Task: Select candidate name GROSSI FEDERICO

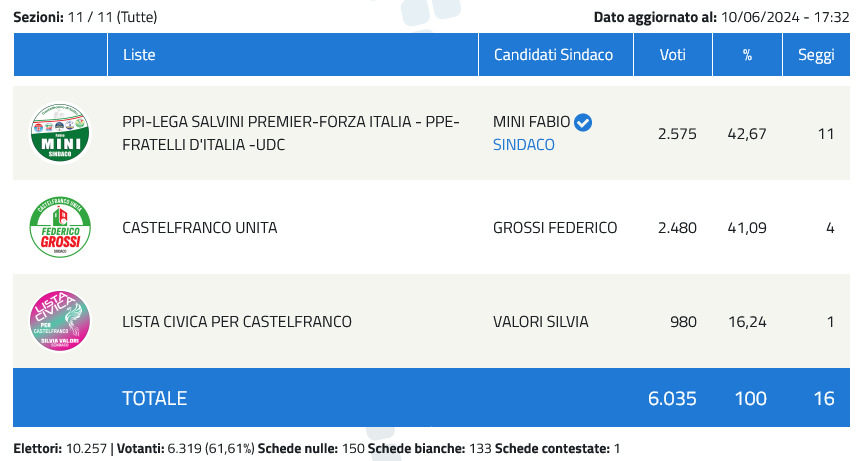Action: point(555,228)
